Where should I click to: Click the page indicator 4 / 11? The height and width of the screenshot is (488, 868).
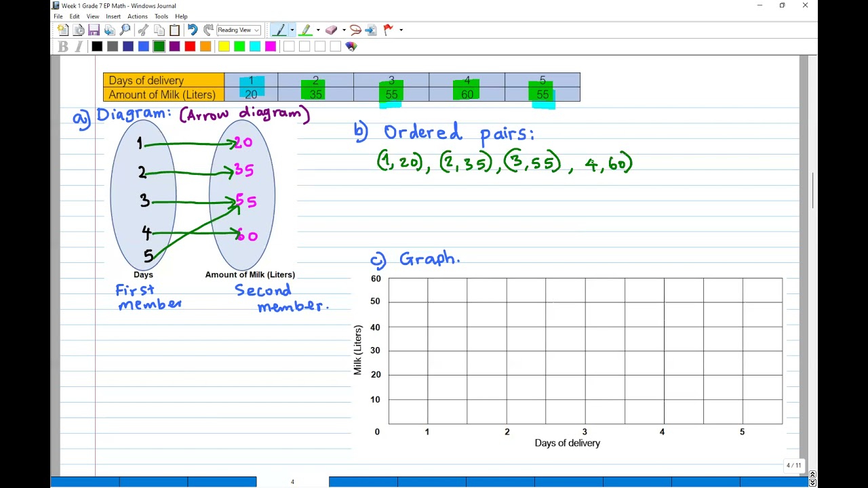(793, 465)
